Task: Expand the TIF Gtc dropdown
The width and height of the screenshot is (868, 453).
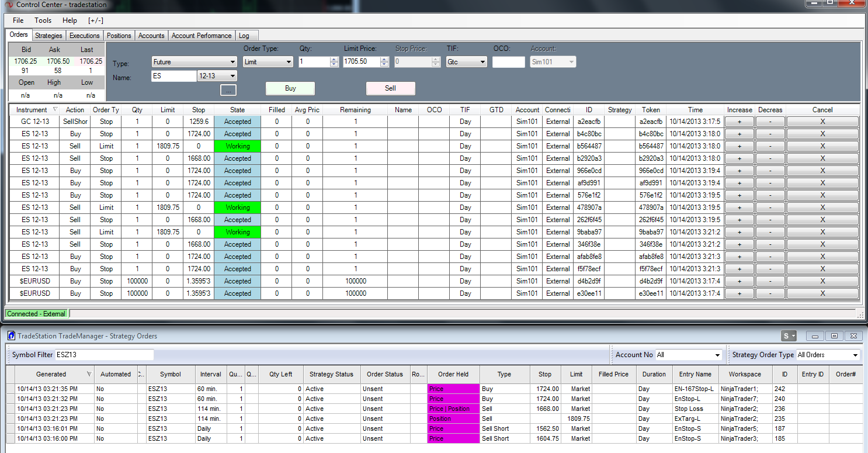Action: 466,61
